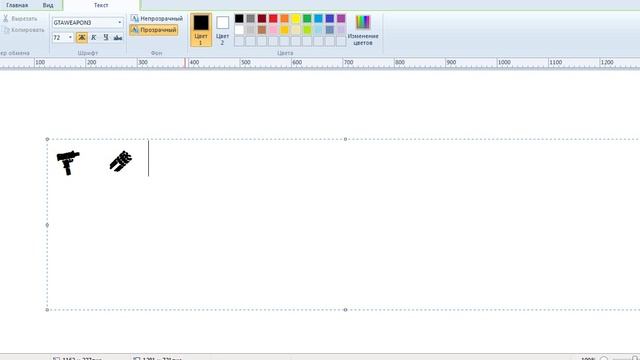Image resolution: width=640 pixels, height=360 pixels.
Task: Pick the bright red color swatch
Action: tap(273, 18)
